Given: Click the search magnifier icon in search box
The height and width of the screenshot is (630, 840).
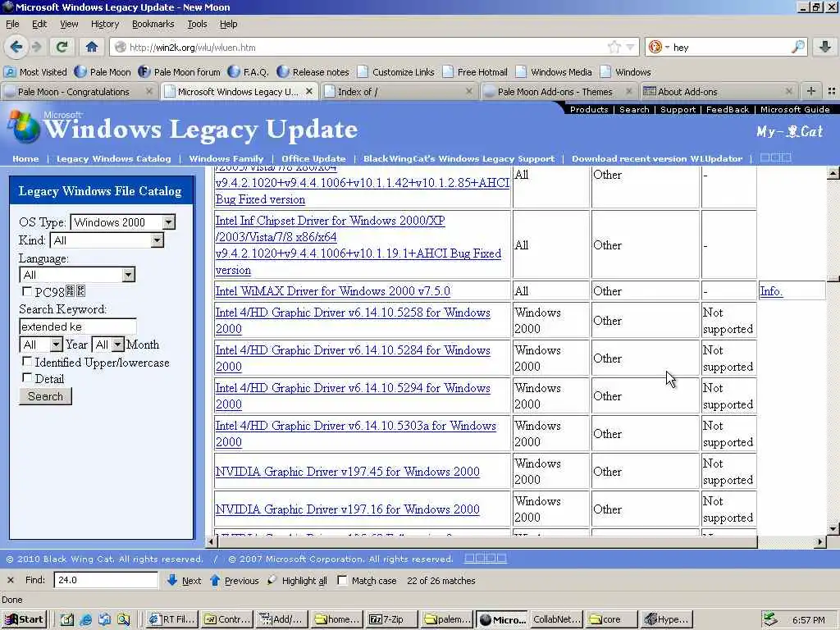Looking at the screenshot, I should pyautogui.click(x=797, y=47).
